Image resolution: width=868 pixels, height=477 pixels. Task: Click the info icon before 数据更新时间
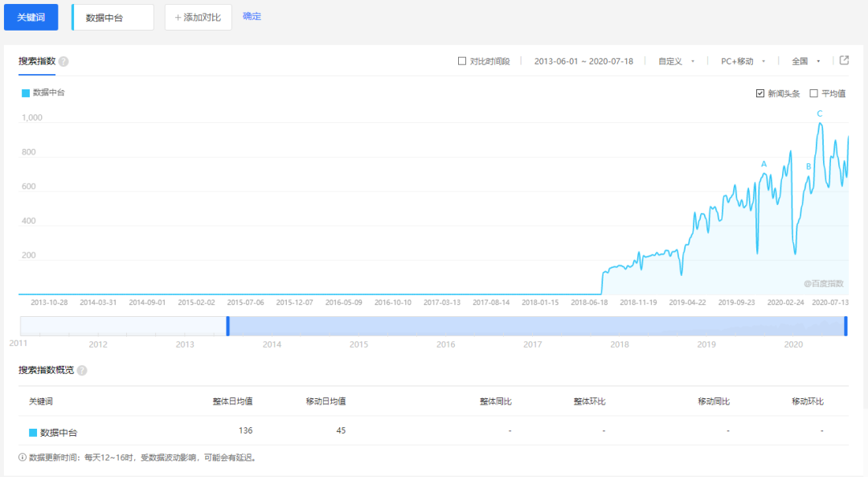23,458
